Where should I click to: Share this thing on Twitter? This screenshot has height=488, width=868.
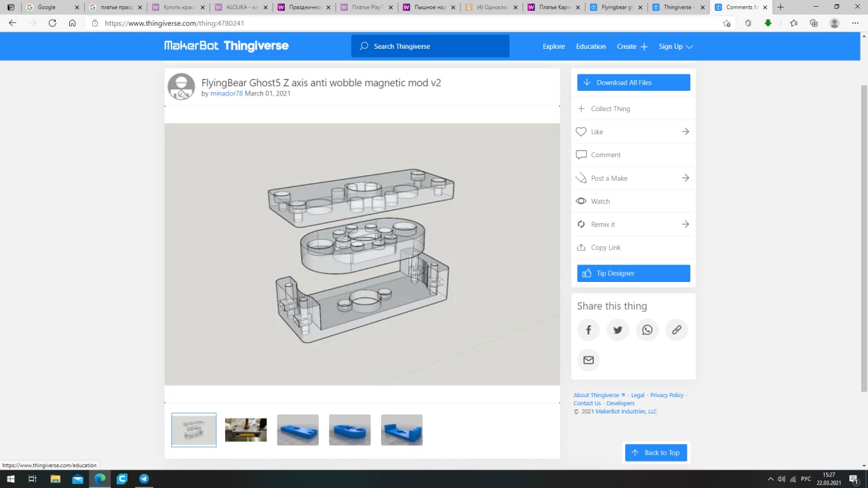pyautogui.click(x=618, y=330)
